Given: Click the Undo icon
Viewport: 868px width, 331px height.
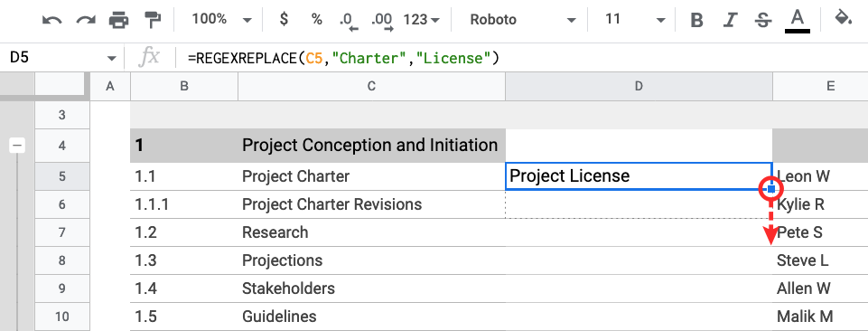Looking at the screenshot, I should tap(52, 20).
